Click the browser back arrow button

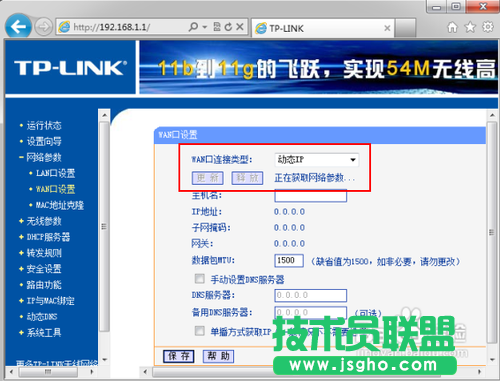[18, 26]
